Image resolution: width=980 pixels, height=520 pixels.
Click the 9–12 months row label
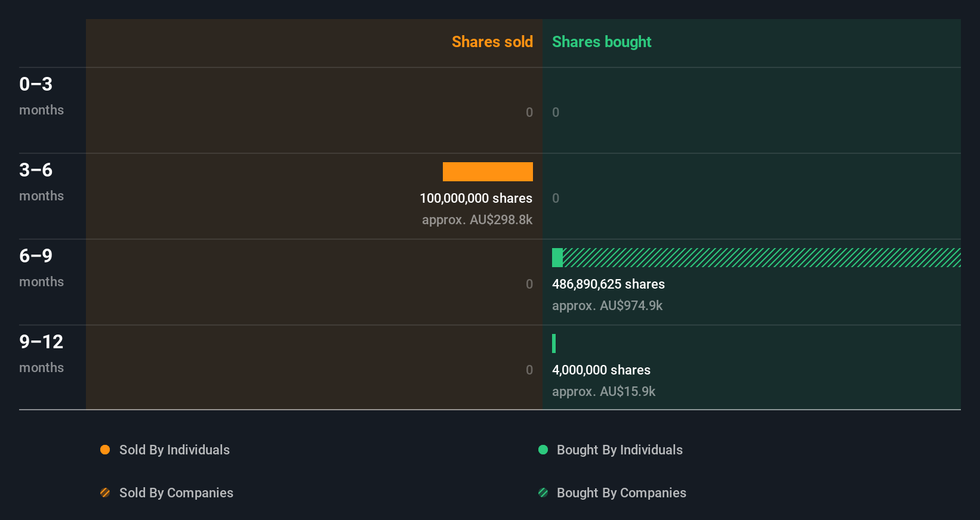(x=41, y=354)
